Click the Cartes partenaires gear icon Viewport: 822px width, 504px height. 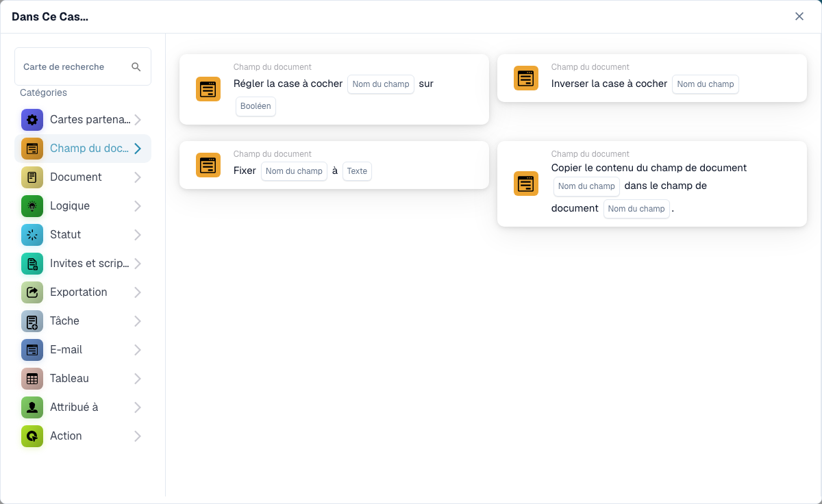click(32, 120)
